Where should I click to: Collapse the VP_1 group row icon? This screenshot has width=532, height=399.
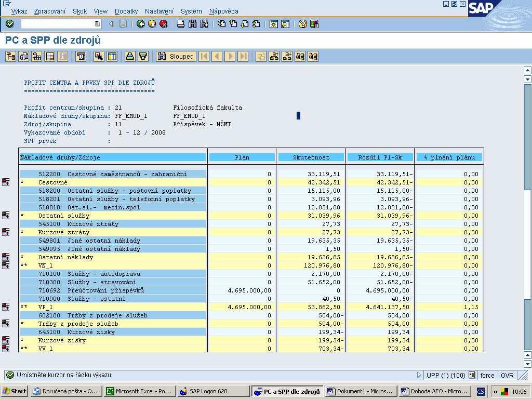6,307
